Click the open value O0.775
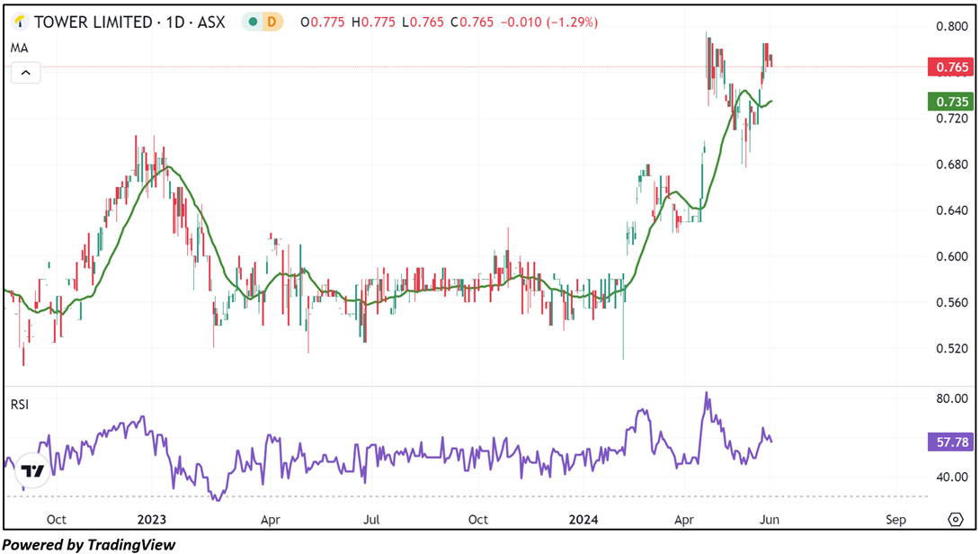Image resolution: width=980 pixels, height=554 pixels. (323, 22)
